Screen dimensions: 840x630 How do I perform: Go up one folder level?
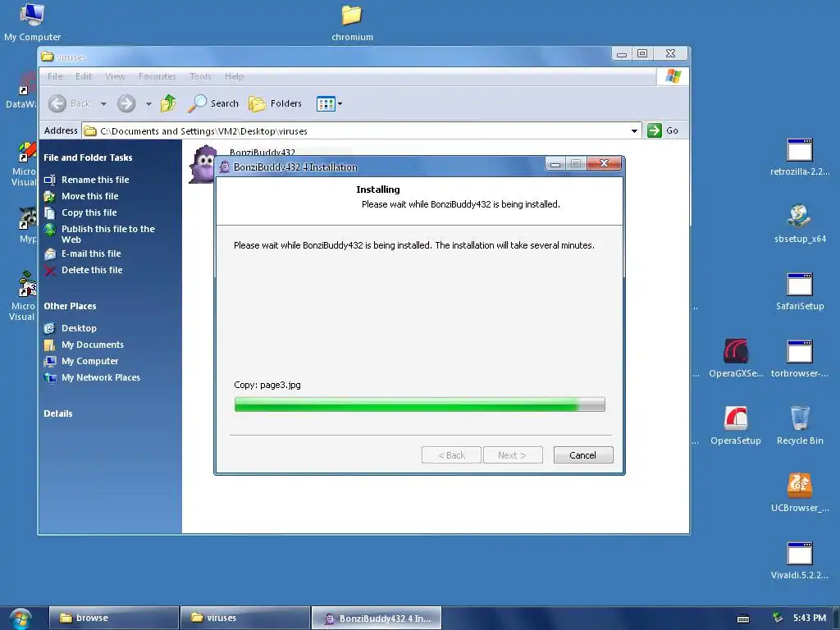coord(168,103)
